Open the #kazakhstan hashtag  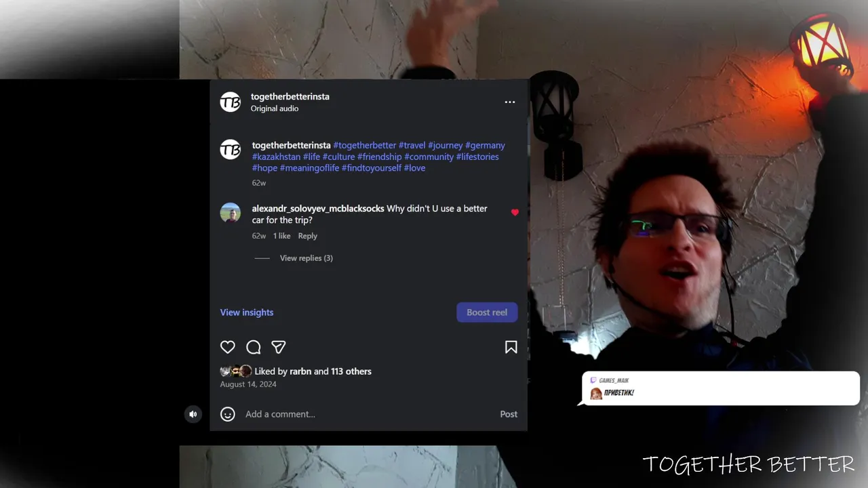coord(276,157)
